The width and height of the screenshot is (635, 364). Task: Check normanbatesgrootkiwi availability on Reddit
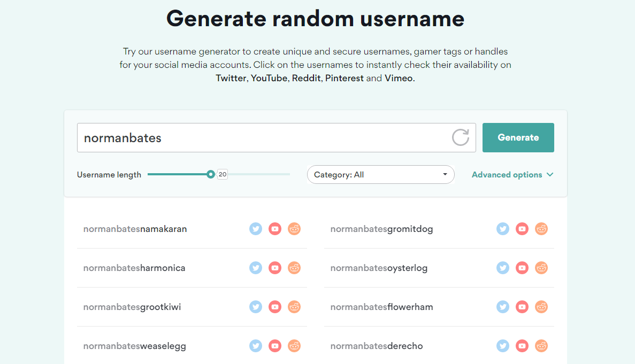tap(294, 307)
